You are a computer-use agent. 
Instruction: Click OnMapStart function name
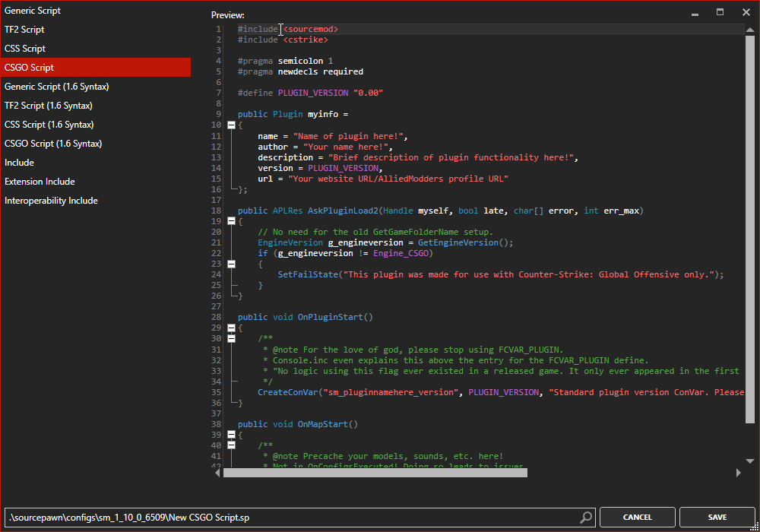click(323, 424)
